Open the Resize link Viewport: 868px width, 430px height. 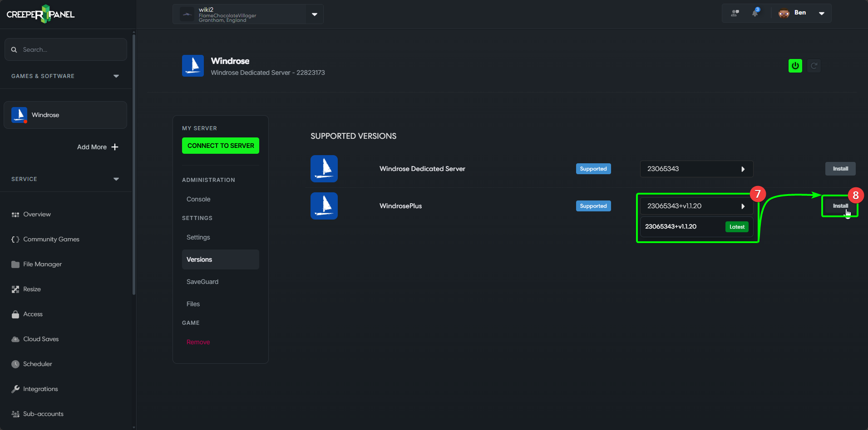[x=32, y=289]
